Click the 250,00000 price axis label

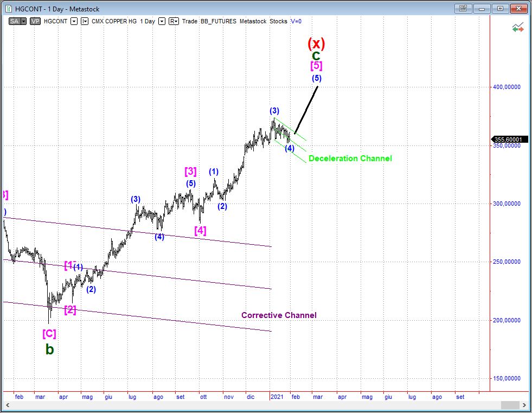507,262
